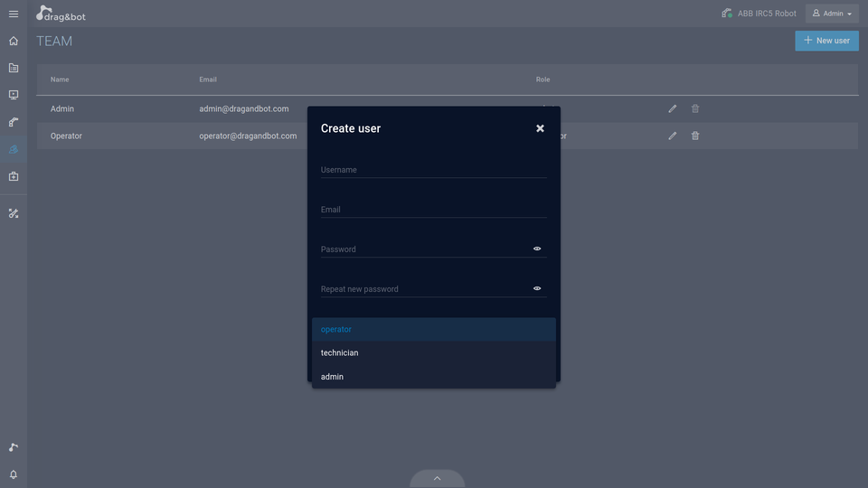This screenshot has width=868, height=488.
Task: Select the technician role option
Action: point(433,353)
